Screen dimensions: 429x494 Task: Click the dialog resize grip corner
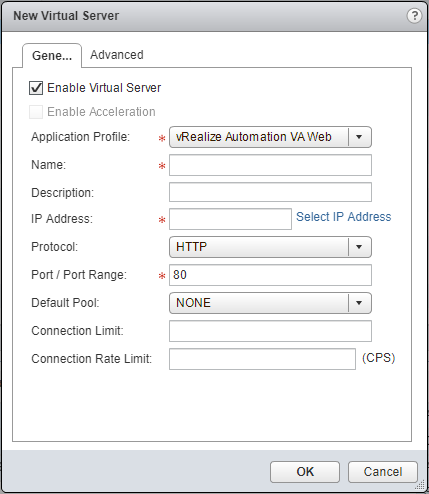click(421, 485)
